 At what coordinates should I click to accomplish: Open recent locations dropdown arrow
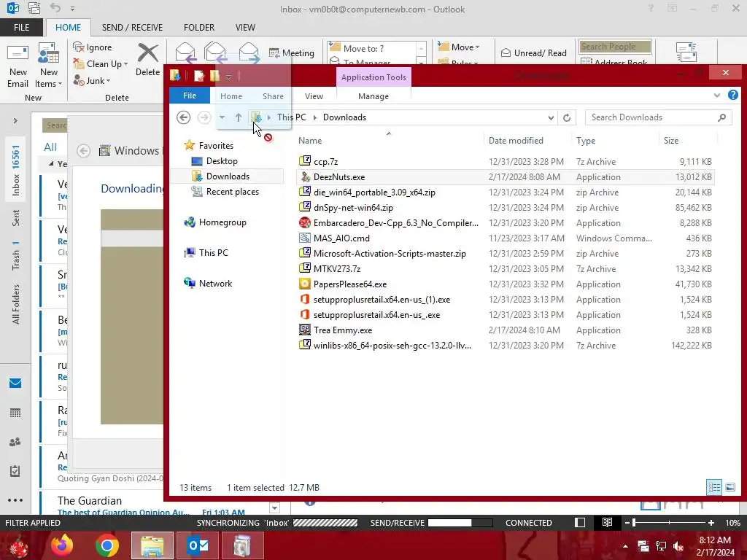(x=222, y=117)
